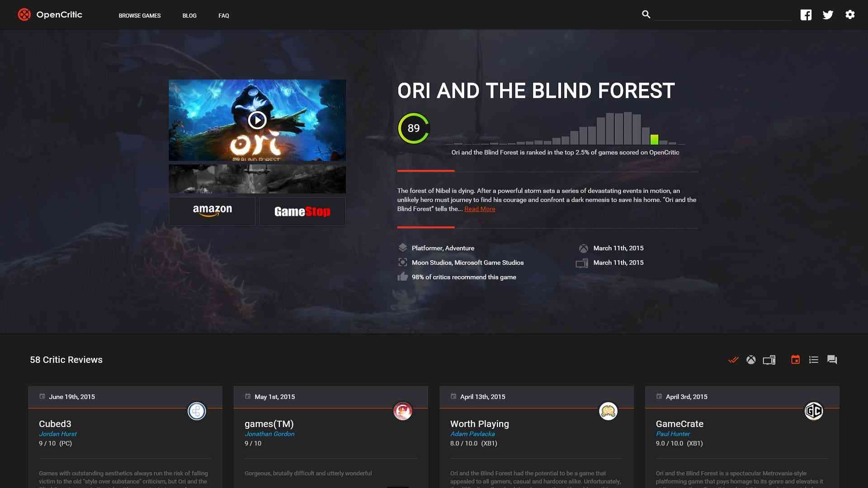Switch reviews to list view icon
868x488 pixels.
click(x=814, y=360)
